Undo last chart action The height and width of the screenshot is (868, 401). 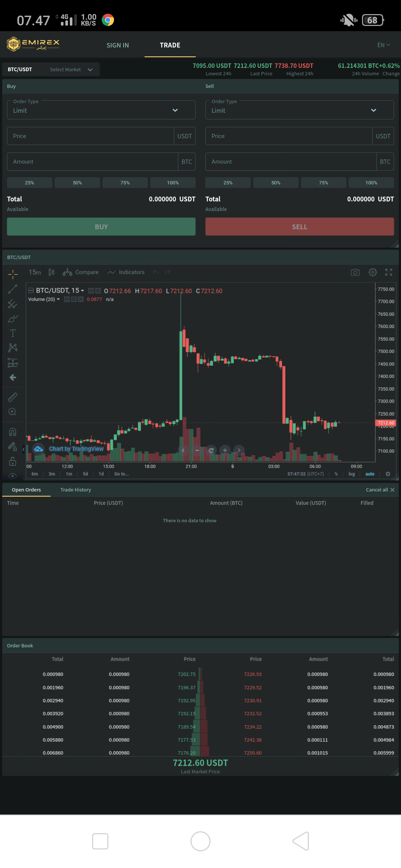pos(156,272)
